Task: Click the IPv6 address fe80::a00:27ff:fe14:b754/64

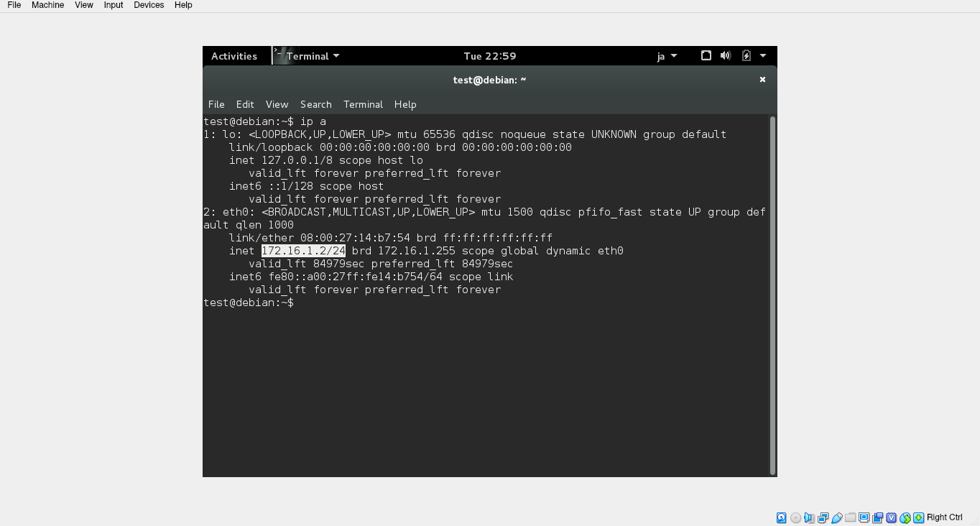Action: point(356,277)
